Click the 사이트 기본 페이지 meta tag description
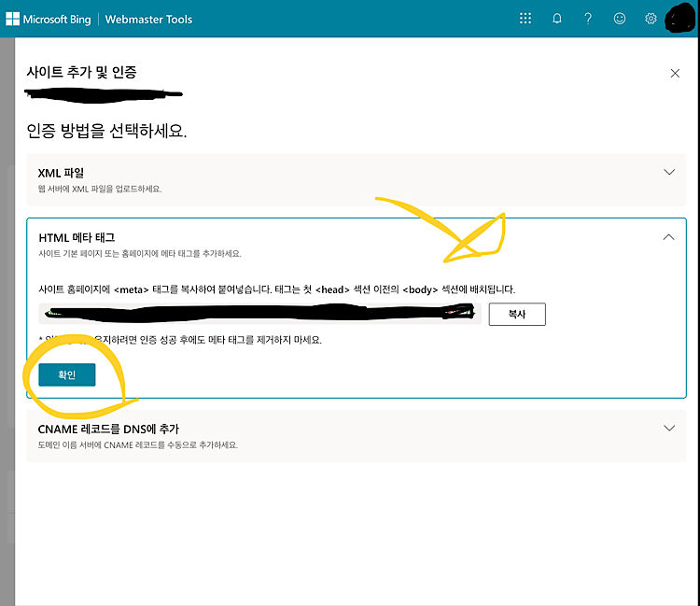The height and width of the screenshot is (606, 700). (140, 254)
